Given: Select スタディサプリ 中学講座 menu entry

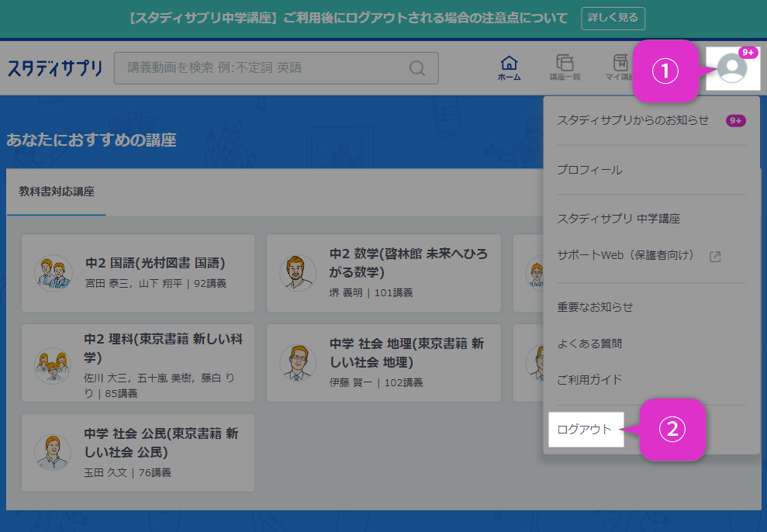Looking at the screenshot, I should [618, 219].
